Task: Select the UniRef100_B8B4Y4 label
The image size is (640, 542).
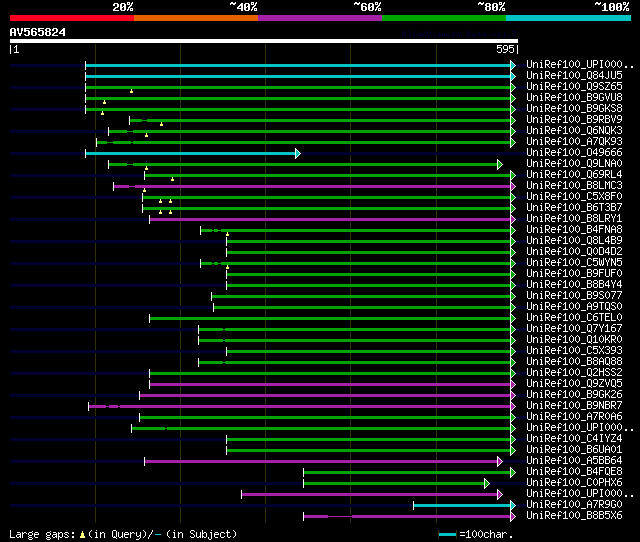Action: point(574,285)
